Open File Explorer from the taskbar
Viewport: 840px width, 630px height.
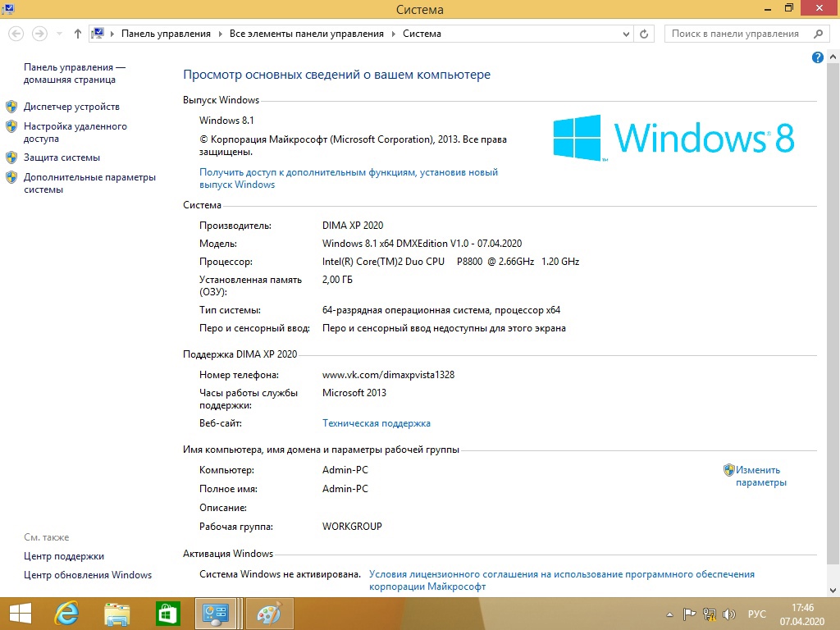pos(117,614)
